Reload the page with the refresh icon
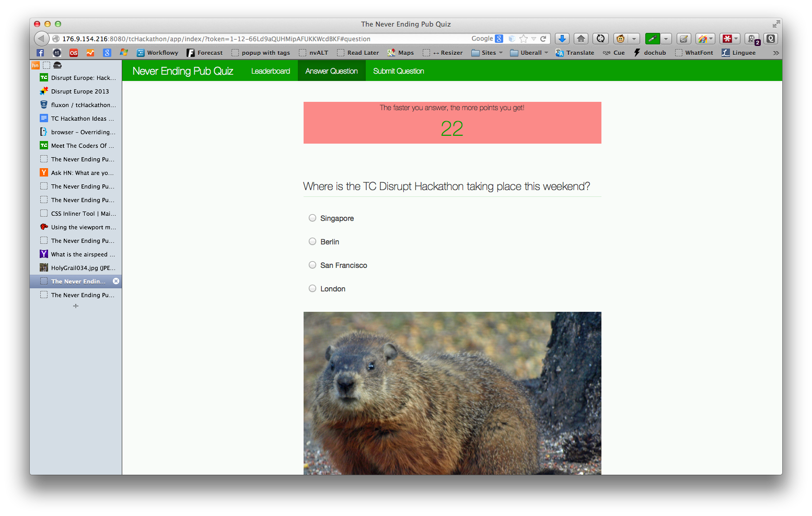Screen dimensions: 812x516 600,38
